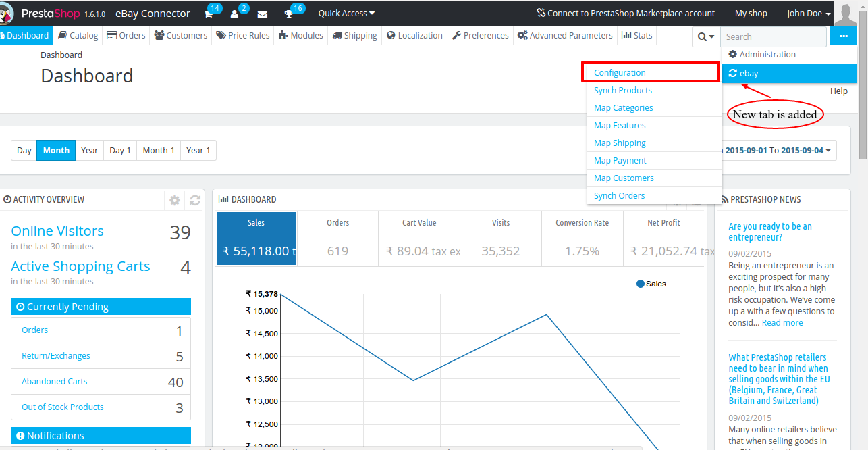The width and height of the screenshot is (868, 450).
Task: Select the Year period button
Action: click(90, 151)
